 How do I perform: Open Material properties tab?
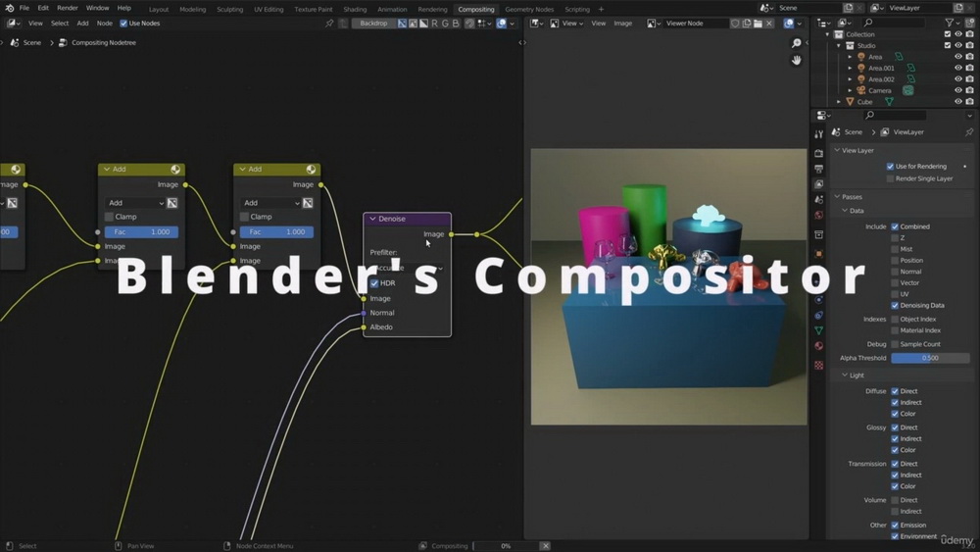[x=818, y=346]
